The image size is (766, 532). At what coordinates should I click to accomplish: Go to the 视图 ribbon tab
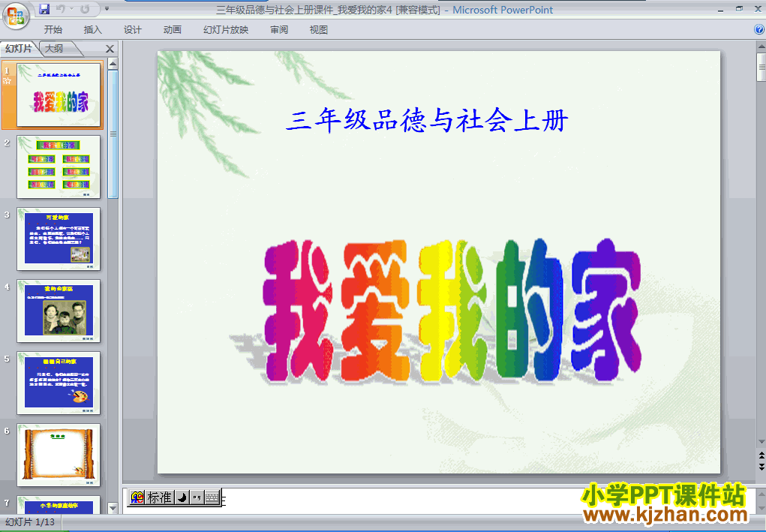(319, 30)
